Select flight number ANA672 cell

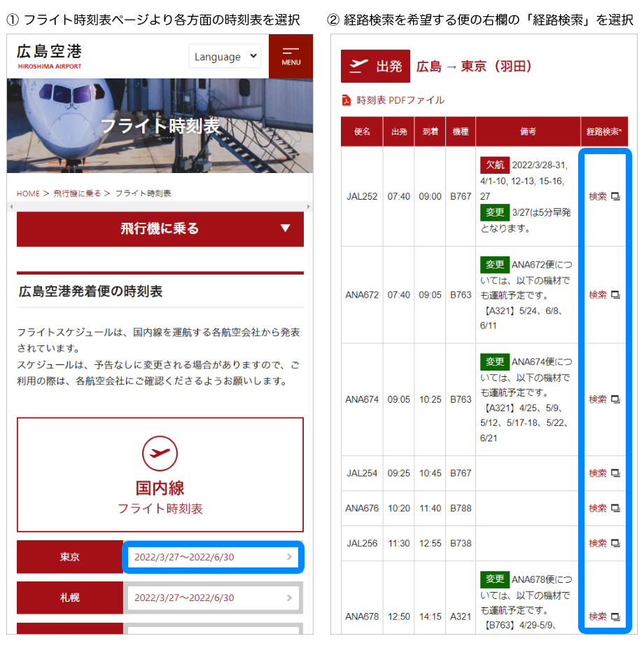click(362, 295)
